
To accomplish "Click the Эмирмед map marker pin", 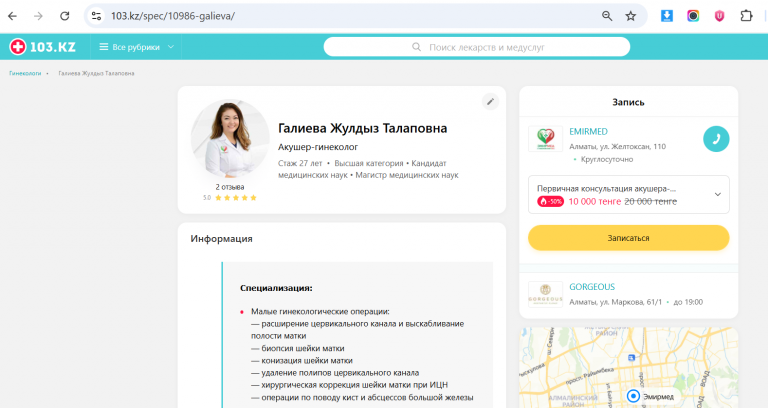I will point(633,396).
